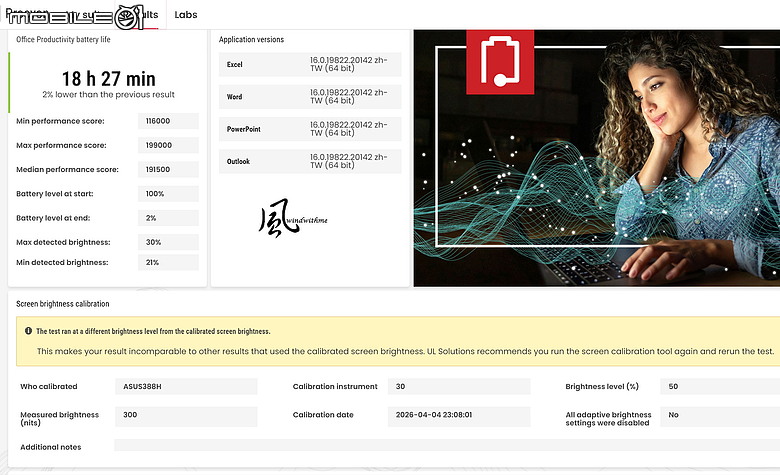Image resolution: width=780 pixels, height=475 pixels.
Task: Click the Median performance score value 191500
Action: (x=168, y=170)
